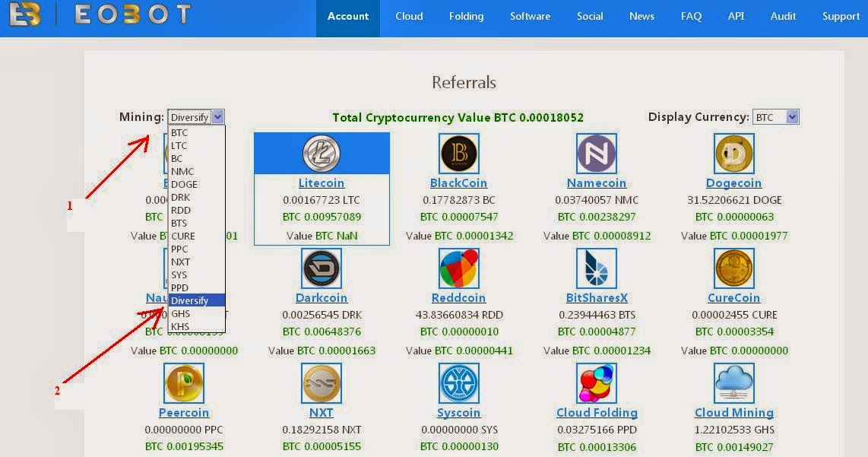
Task: Click the Reddcoin coin icon
Action: pyautogui.click(x=459, y=268)
